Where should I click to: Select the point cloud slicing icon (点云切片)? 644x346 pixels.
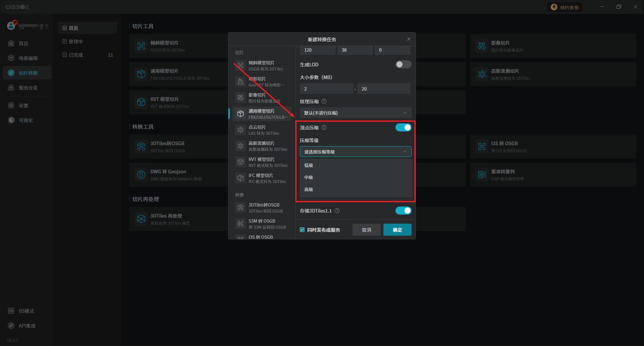(240, 130)
